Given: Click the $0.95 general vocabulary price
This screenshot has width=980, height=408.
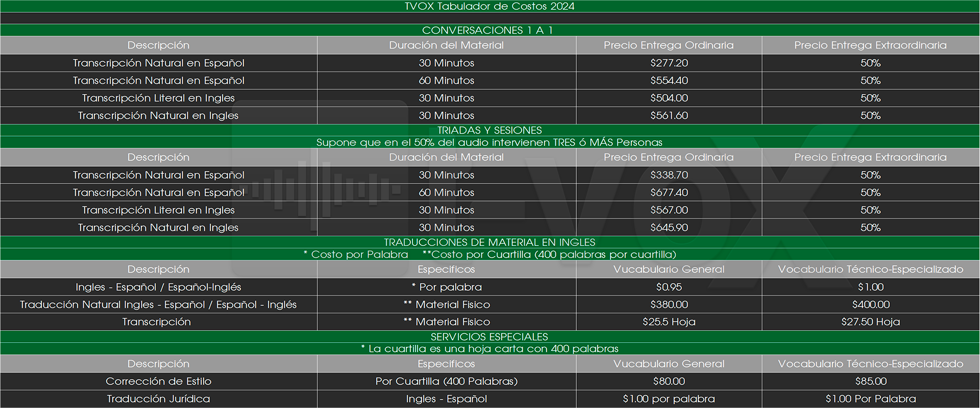Looking at the screenshot, I should (x=669, y=287).
